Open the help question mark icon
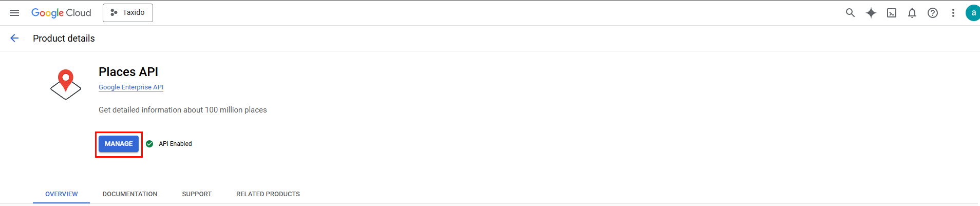 click(933, 13)
